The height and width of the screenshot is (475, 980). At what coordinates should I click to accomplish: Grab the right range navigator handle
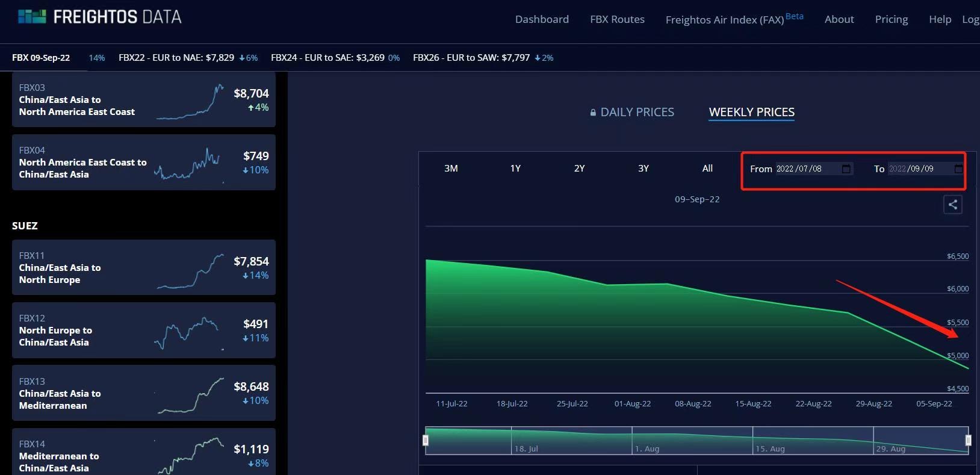[x=968, y=441]
